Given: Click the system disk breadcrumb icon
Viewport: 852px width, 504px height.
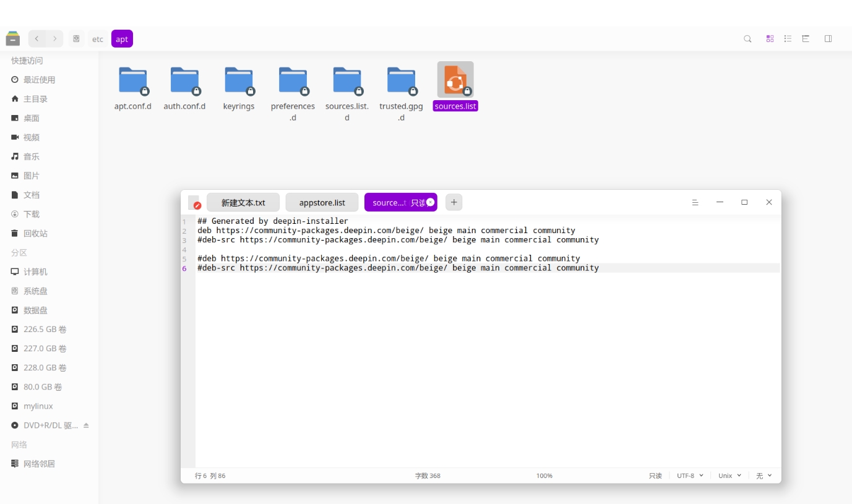Looking at the screenshot, I should [x=76, y=39].
